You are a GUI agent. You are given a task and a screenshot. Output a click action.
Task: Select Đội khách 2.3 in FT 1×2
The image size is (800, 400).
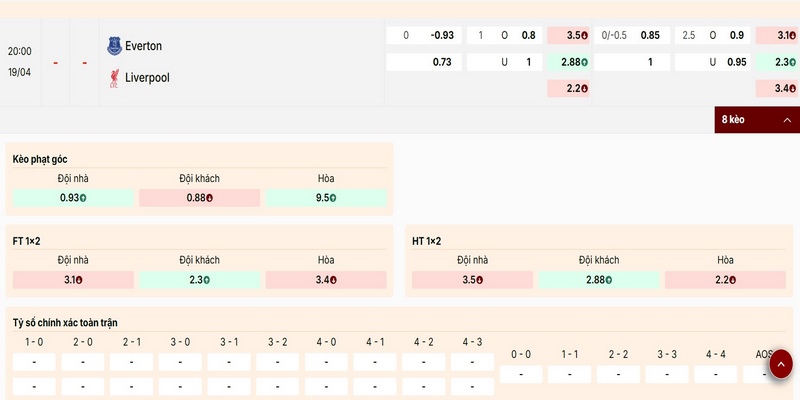[x=199, y=280]
